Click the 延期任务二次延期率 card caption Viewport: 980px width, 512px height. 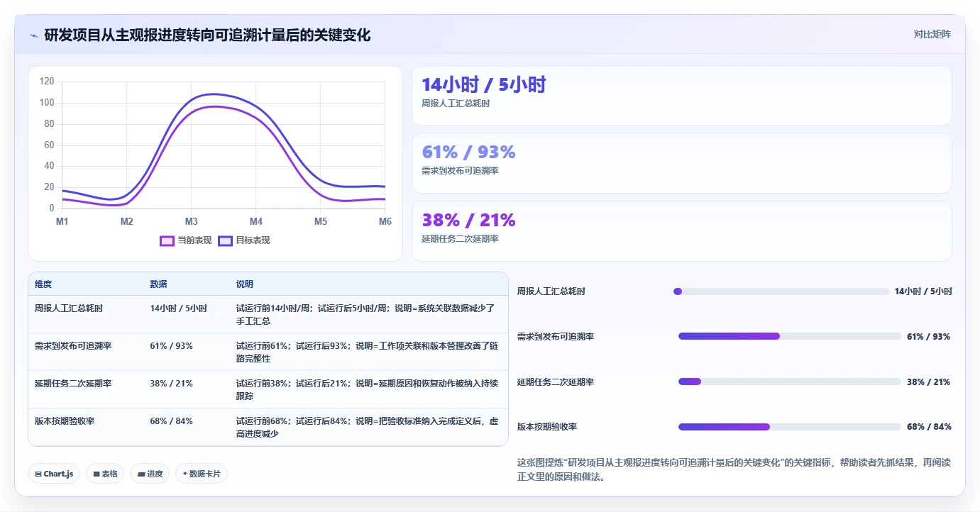tap(460, 239)
